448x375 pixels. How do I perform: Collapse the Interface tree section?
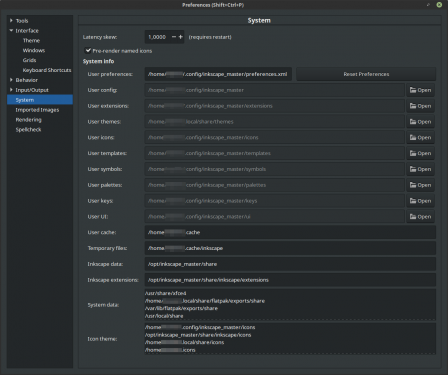[11, 30]
